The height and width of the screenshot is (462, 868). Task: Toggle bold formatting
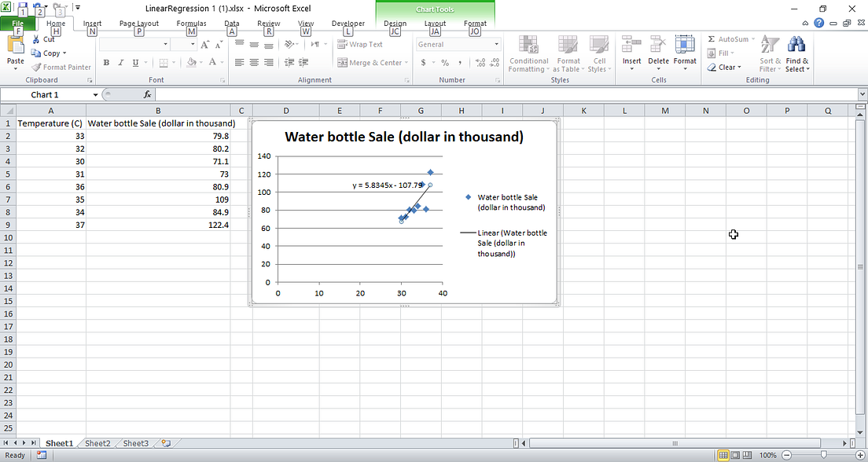(x=106, y=62)
